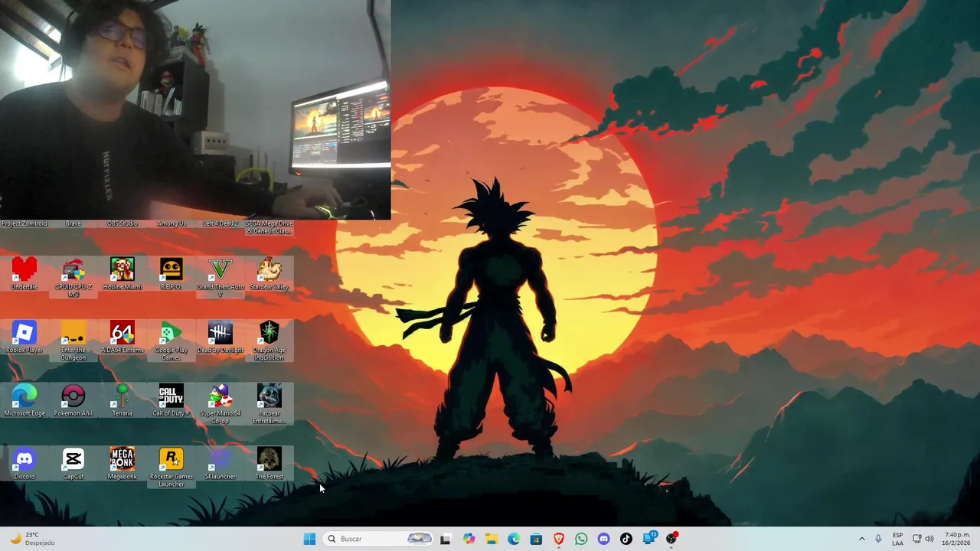Select the Megabonk desktop icon

pos(122,465)
